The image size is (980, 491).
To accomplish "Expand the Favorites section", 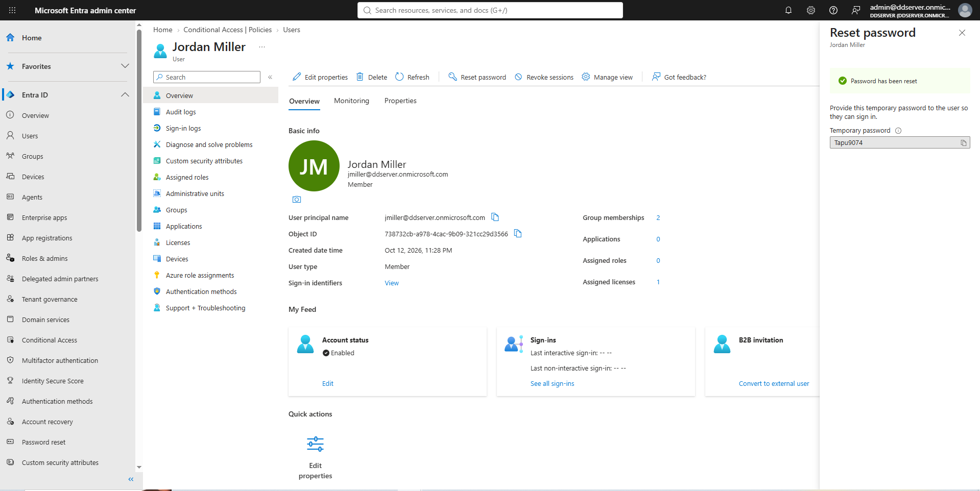I will tap(125, 66).
